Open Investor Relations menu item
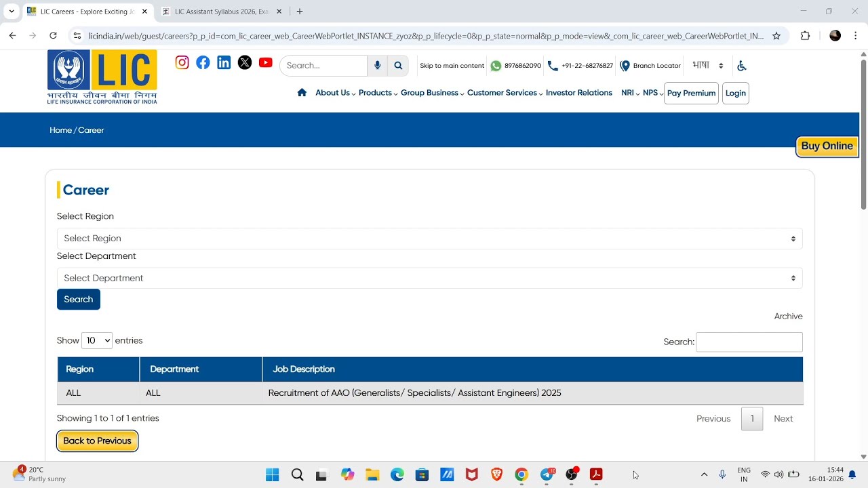This screenshot has height=488, width=868. (x=579, y=93)
